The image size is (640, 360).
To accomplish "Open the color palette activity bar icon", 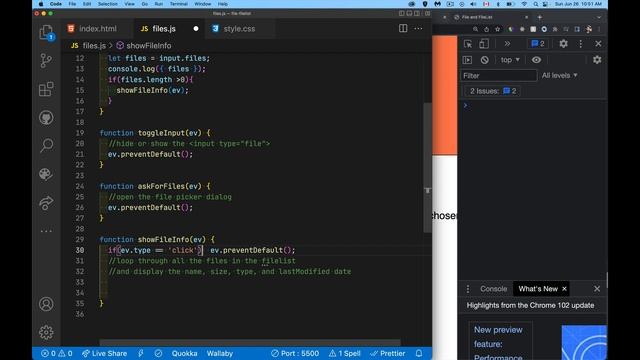I will 46,174.
